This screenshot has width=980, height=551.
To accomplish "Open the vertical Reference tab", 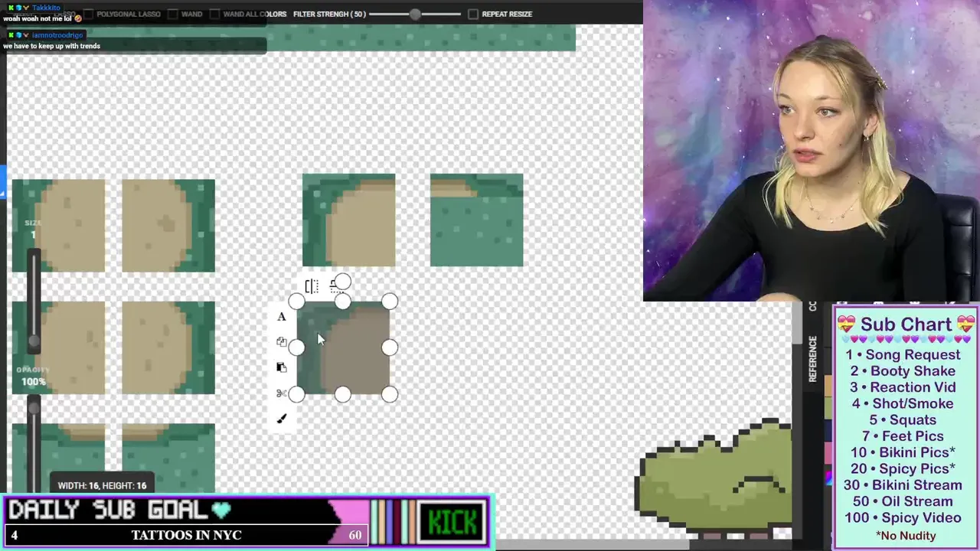I will coord(812,358).
